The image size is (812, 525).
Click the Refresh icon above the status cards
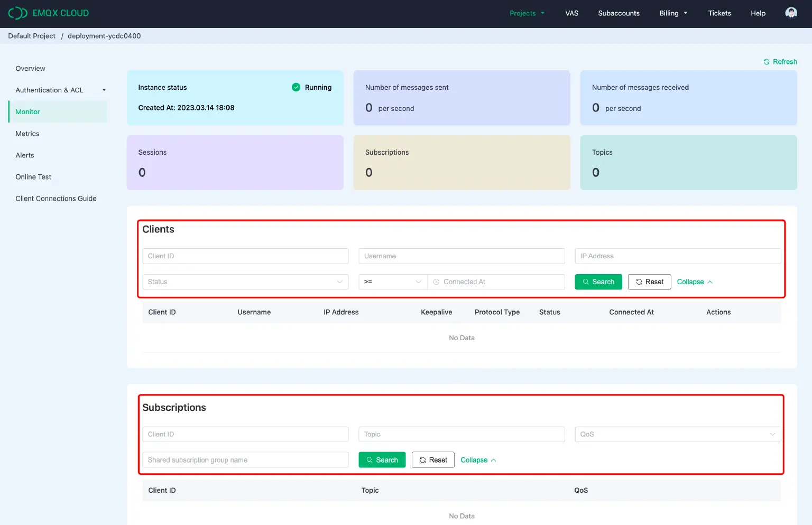(767, 61)
